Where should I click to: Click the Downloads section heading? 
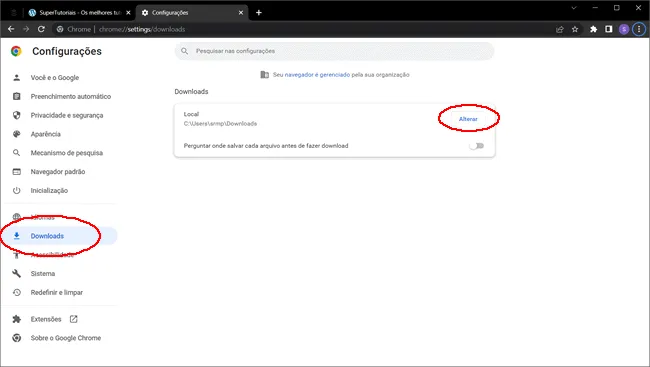point(191,92)
